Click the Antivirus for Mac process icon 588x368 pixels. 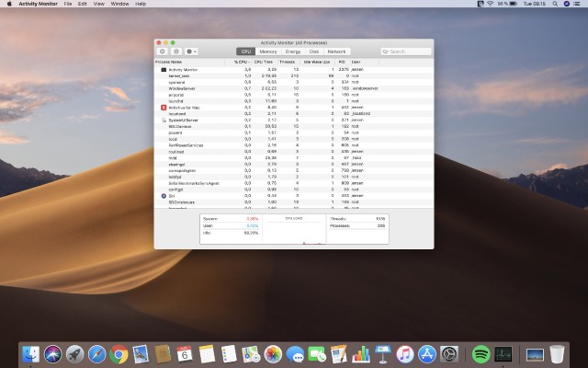tap(164, 108)
